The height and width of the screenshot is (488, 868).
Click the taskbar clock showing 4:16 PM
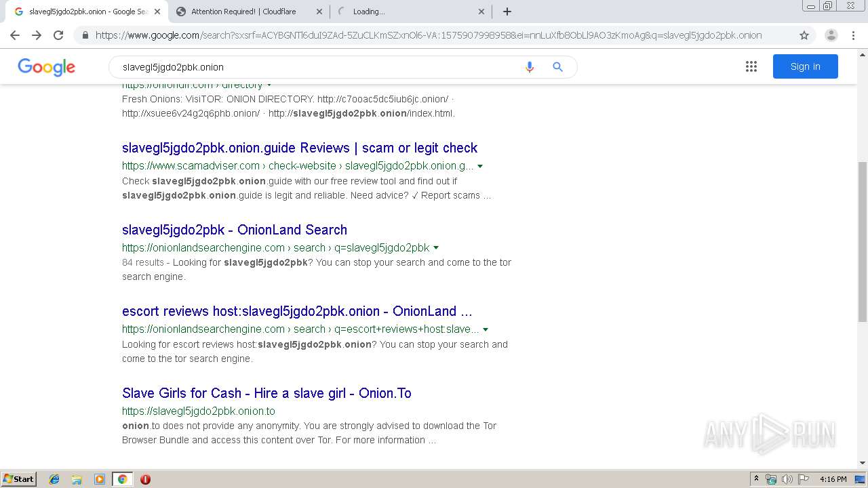pos(833,479)
